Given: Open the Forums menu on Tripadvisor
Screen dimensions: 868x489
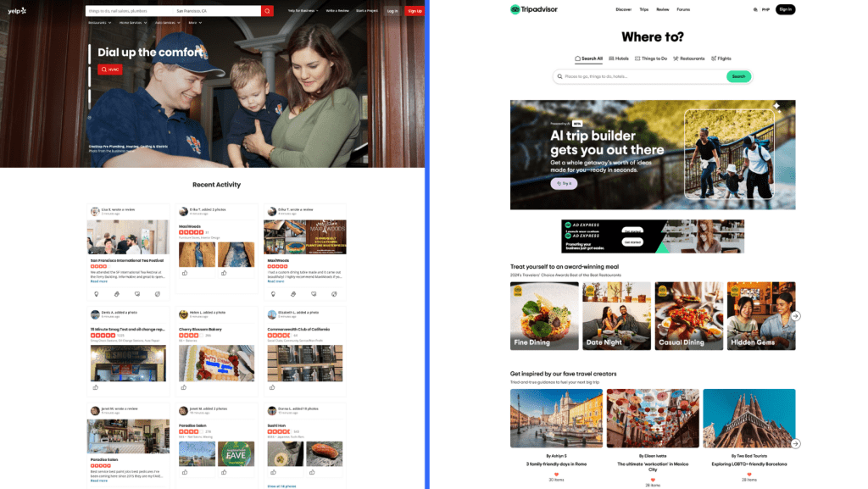Looking at the screenshot, I should pyautogui.click(x=683, y=8).
